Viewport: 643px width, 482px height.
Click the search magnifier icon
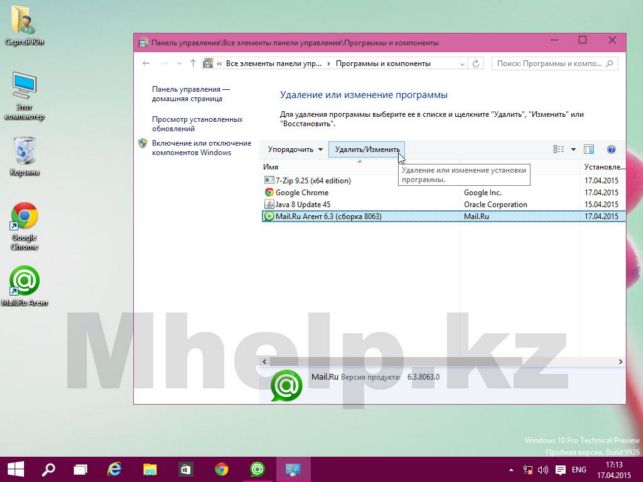[609, 64]
